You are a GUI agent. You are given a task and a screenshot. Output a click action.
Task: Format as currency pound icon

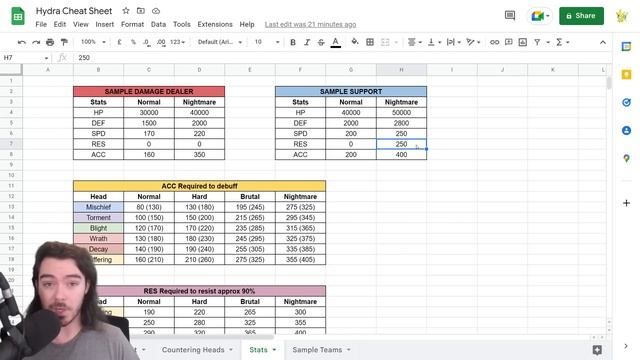[x=119, y=42]
